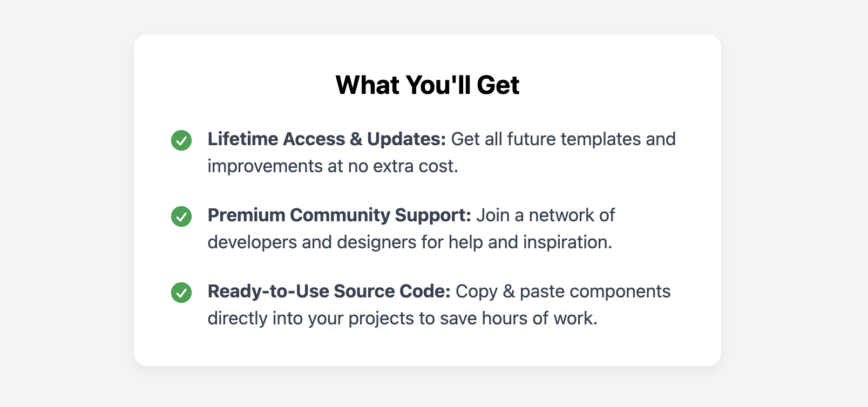The image size is (868, 407).
Task: Click the bold "Premium Community Support:" label
Action: pos(340,215)
